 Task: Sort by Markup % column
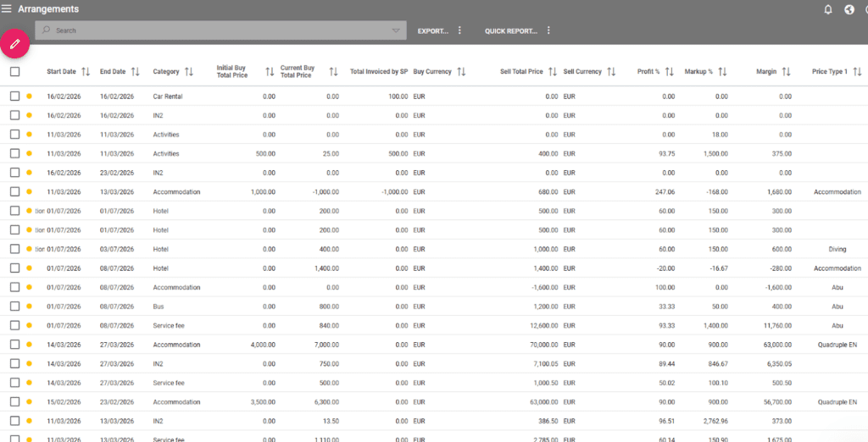722,71
